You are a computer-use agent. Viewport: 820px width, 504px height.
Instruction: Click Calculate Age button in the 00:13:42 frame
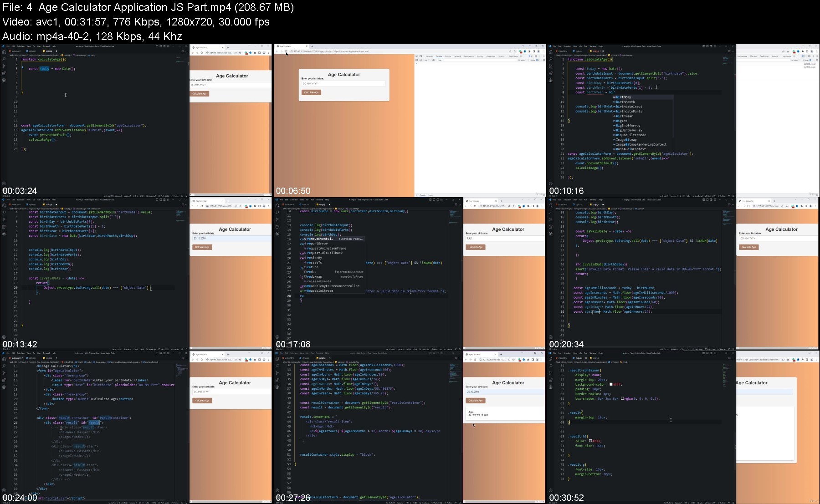202,247
